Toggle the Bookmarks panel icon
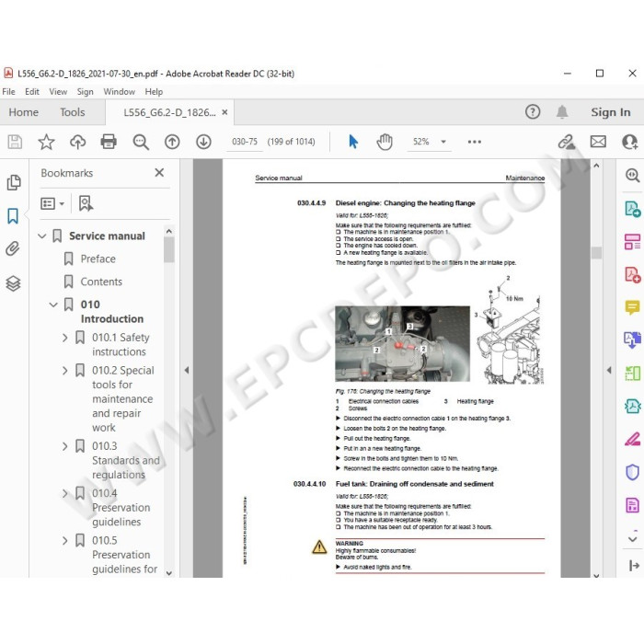 pos(13,215)
